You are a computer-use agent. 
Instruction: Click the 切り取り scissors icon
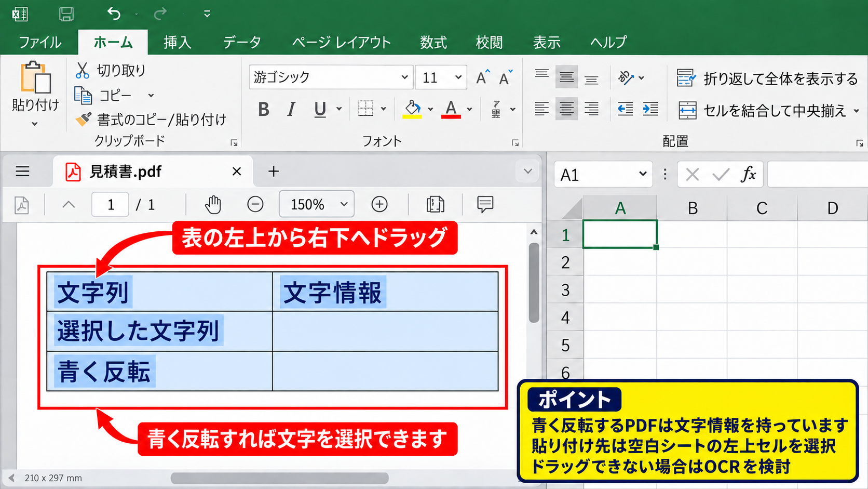[82, 70]
